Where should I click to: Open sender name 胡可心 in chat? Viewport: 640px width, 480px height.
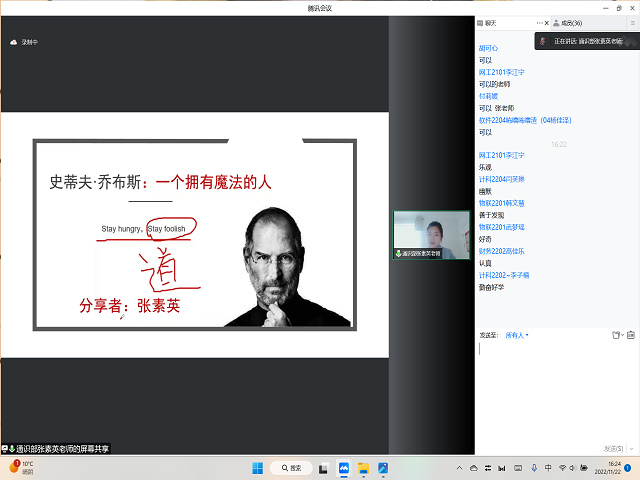pyautogui.click(x=488, y=48)
